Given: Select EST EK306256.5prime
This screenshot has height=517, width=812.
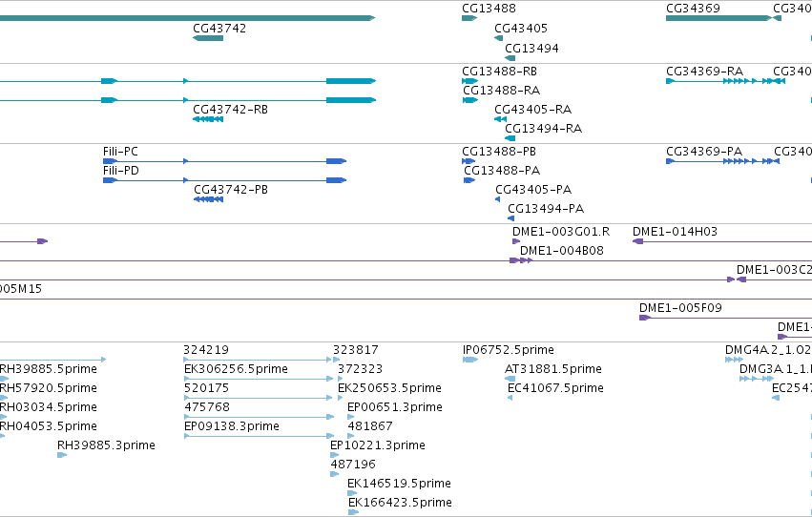Looking at the screenshot, I should click(x=259, y=379).
